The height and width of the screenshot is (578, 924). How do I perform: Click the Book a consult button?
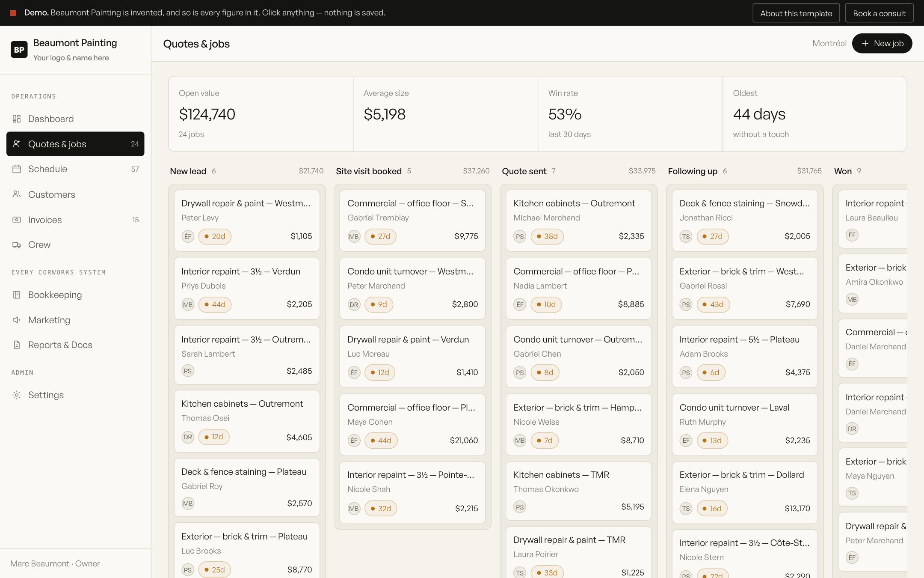pyautogui.click(x=879, y=13)
